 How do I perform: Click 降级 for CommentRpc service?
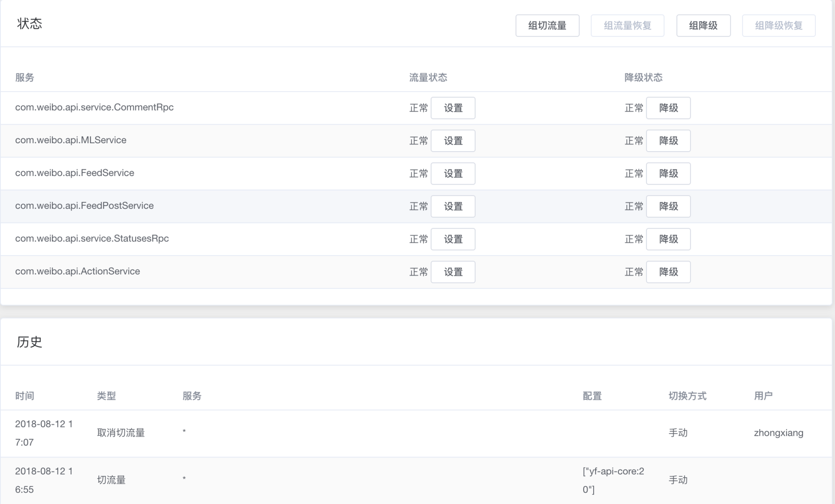(x=668, y=108)
